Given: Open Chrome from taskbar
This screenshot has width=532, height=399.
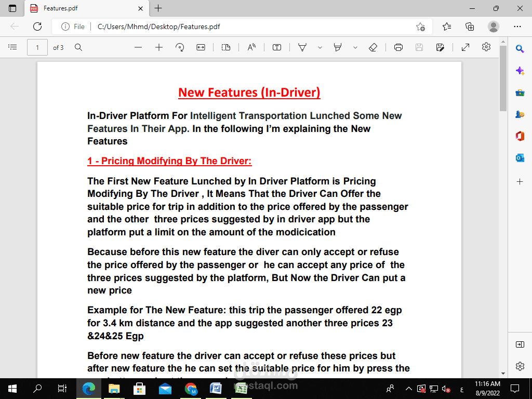Looking at the screenshot, I should point(191,389).
